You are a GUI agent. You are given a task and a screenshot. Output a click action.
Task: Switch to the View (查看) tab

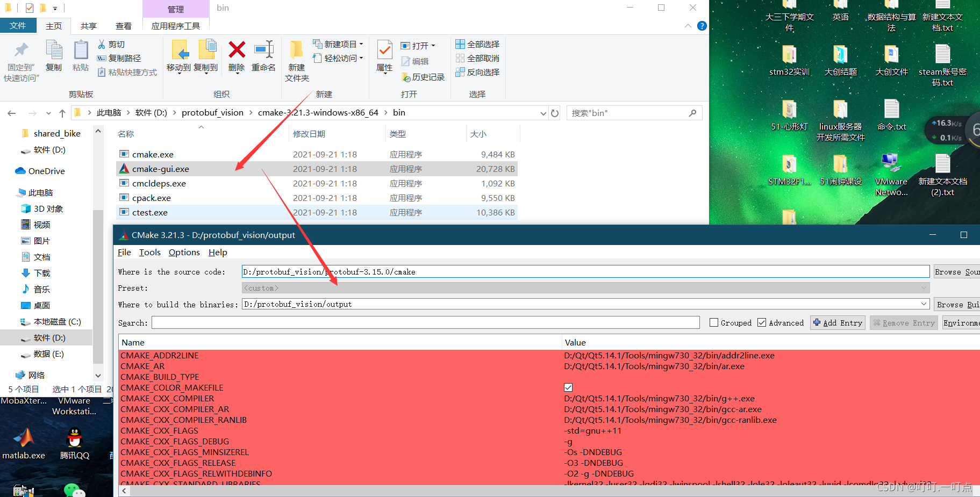[124, 26]
